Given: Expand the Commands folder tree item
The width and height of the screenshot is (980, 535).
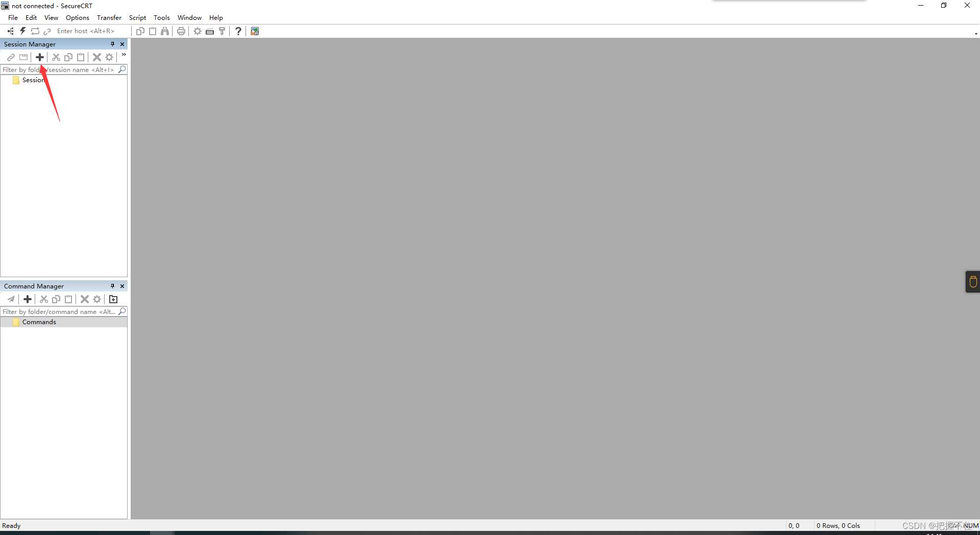Looking at the screenshot, I should (38, 322).
